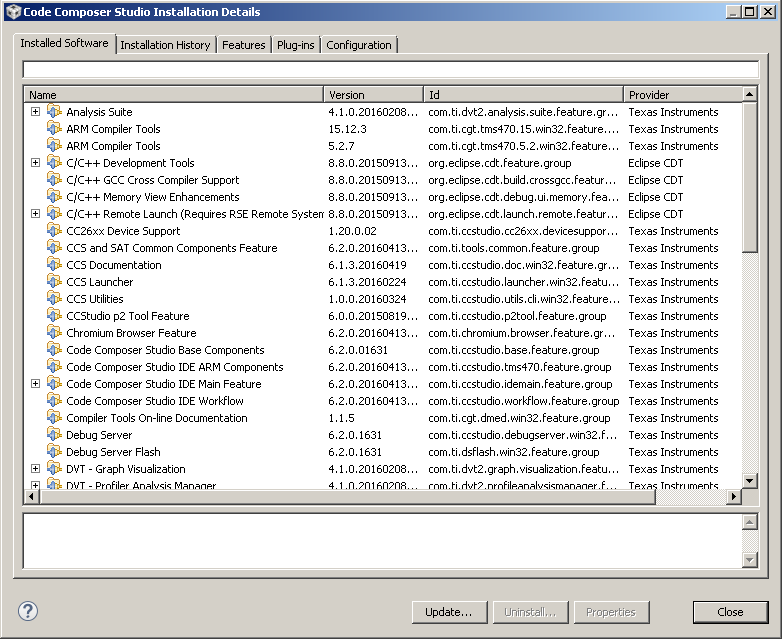
Task: Open the help question mark icon
Action: [28, 611]
